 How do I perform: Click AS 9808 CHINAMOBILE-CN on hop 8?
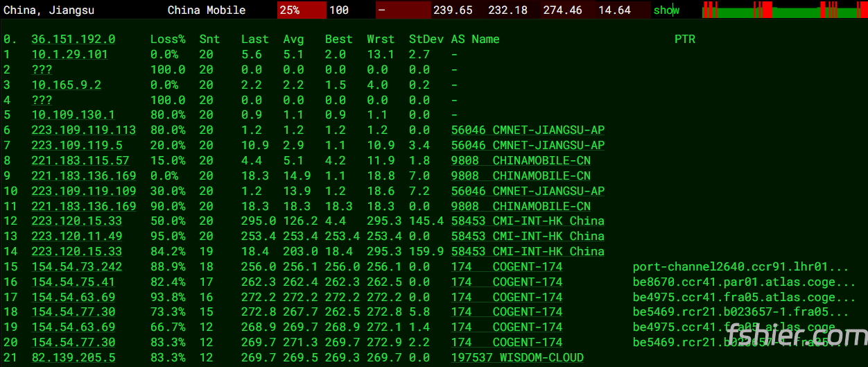click(521, 161)
